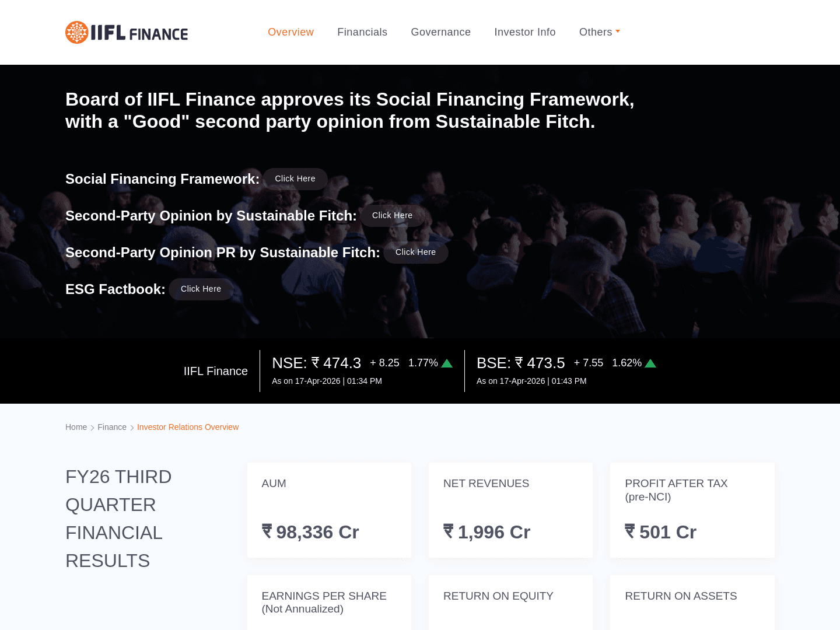Open the ESG Factbook Click Here button
840x630 pixels.
tap(201, 289)
